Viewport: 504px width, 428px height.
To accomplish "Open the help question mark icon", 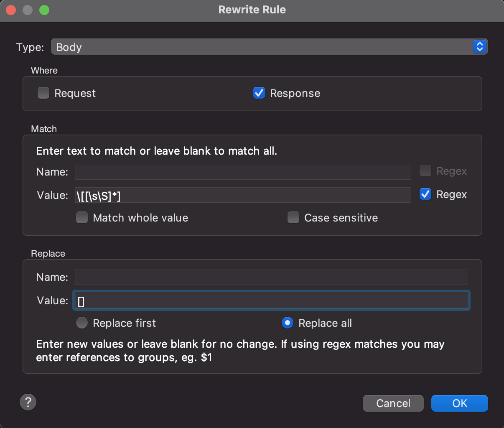I will point(28,403).
